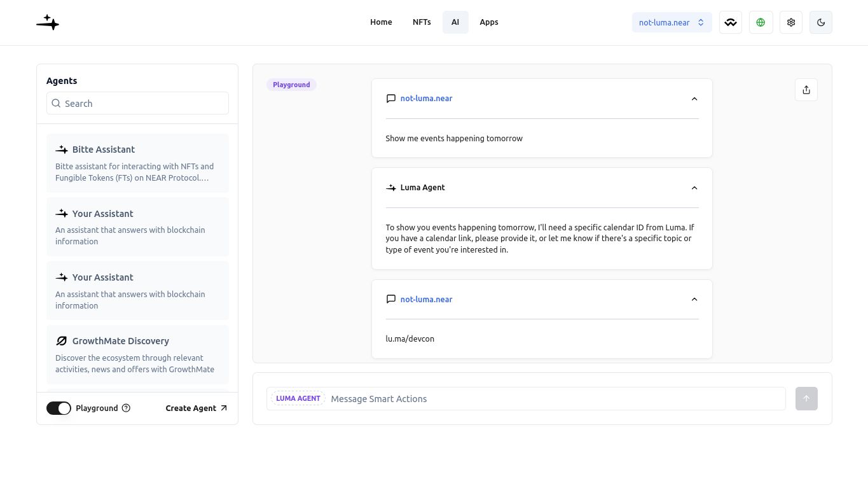This screenshot has width=868, height=488.
Task: Open the Create Agent link
Action: tap(196, 408)
